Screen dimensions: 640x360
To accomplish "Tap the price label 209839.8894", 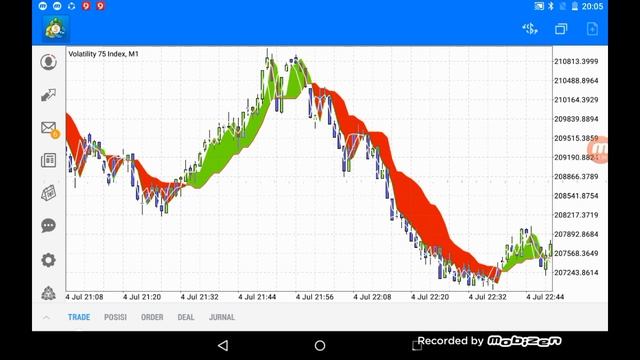I will click(x=576, y=119).
